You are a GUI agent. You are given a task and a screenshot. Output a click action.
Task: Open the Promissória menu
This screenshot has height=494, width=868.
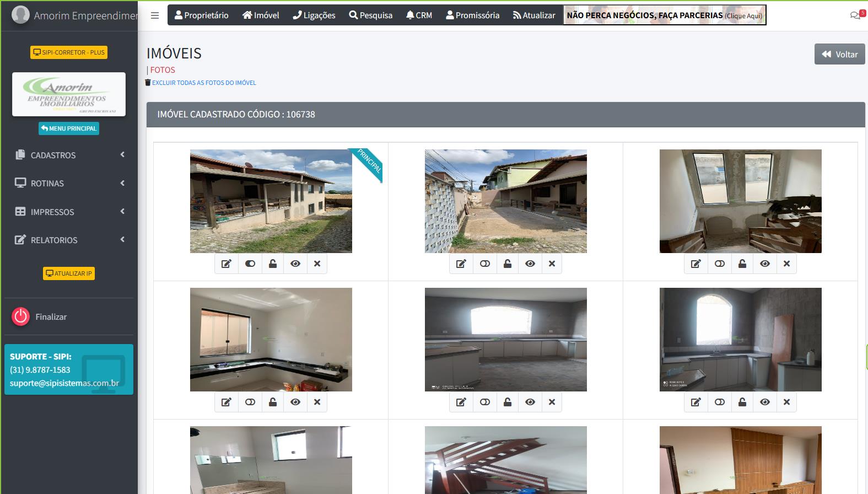[x=473, y=15]
